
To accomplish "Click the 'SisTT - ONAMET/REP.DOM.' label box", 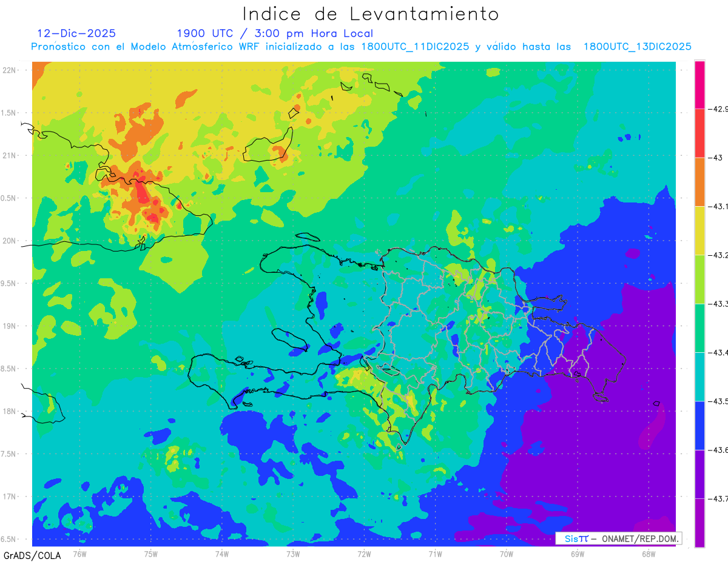I will pos(618,538).
